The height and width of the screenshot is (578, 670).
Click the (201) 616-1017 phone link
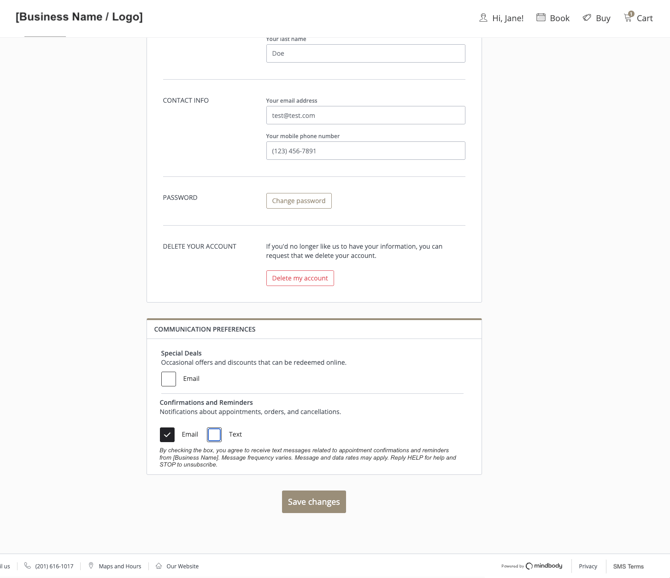click(54, 566)
